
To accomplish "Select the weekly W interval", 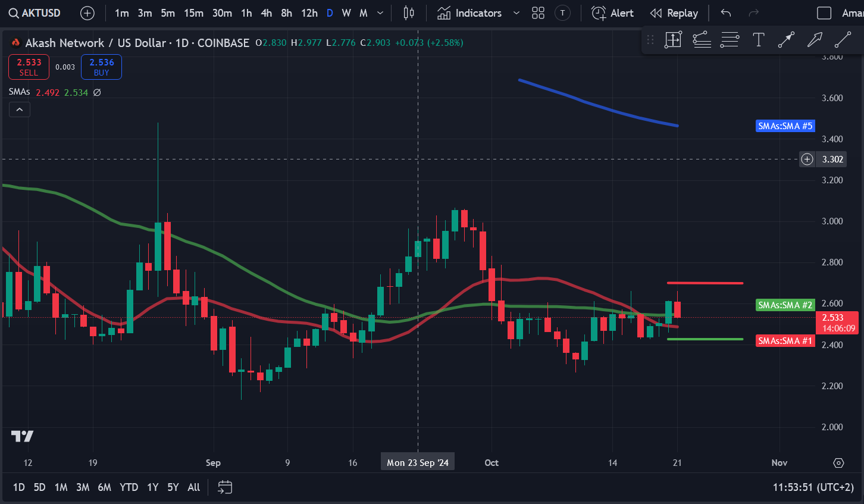I will click(x=346, y=13).
